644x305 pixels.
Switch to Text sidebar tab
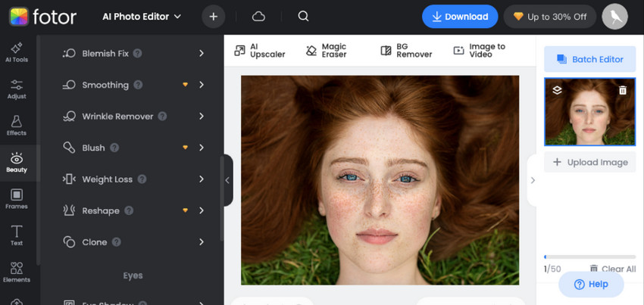coord(17,236)
